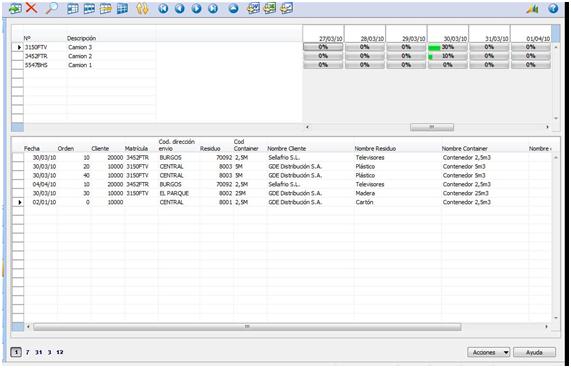Select the 3 quarter period button
Image resolution: width=571 pixels, height=368 pixels.
pos(50,352)
